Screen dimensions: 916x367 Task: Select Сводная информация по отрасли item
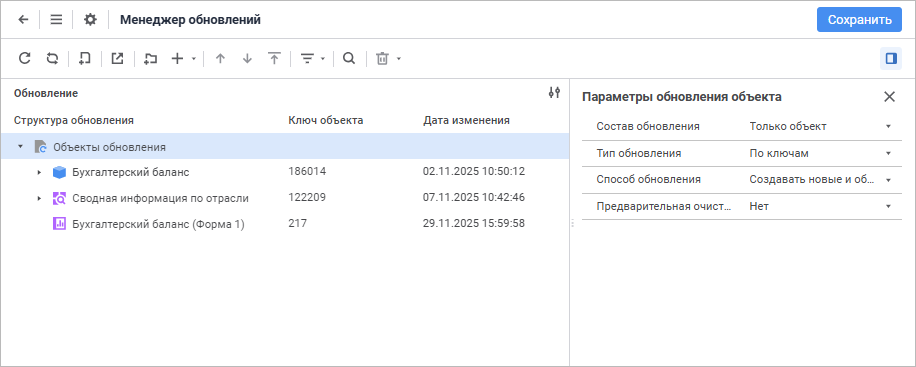coord(161,198)
